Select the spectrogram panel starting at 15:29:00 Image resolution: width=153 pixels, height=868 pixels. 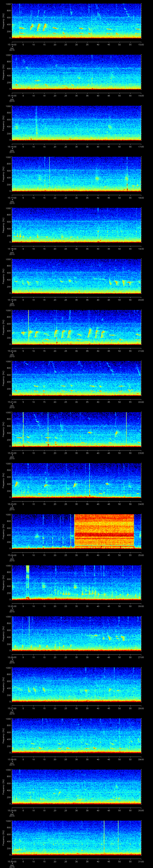click(77, 786)
